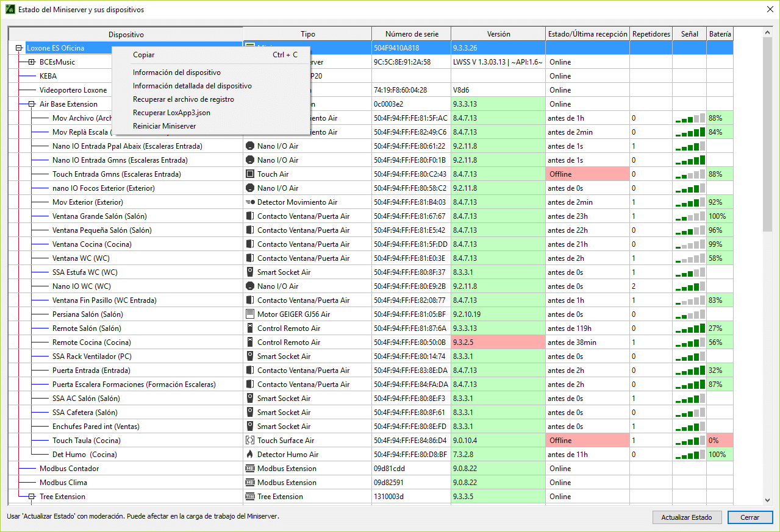The image size is (780, 532).
Task: Click the Motor GEIGER GJ56 Air icon
Action: [249, 314]
